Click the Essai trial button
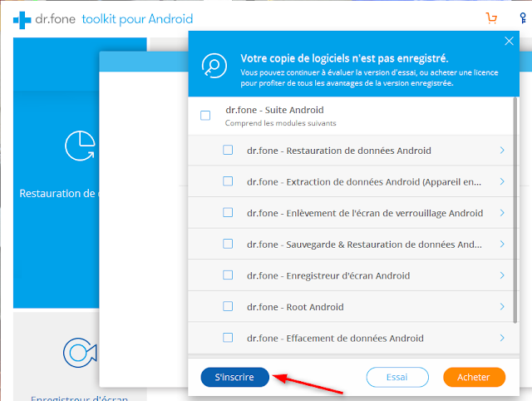Viewport: 532px width, 401px height. 397,377
